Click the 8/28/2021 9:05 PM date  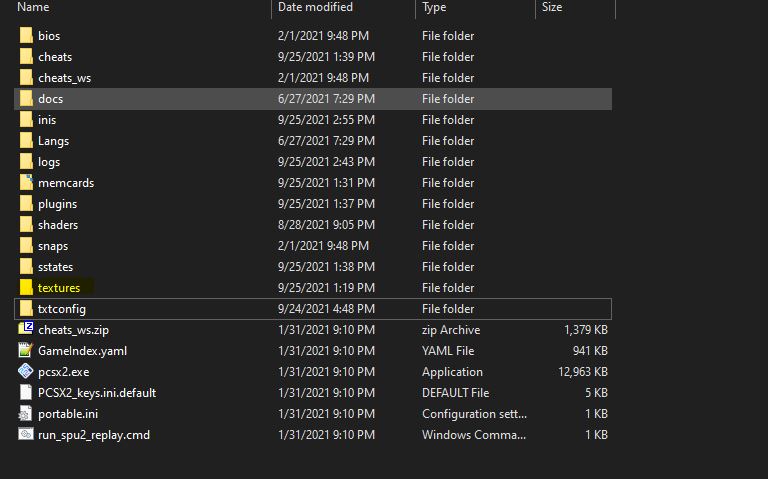point(326,225)
